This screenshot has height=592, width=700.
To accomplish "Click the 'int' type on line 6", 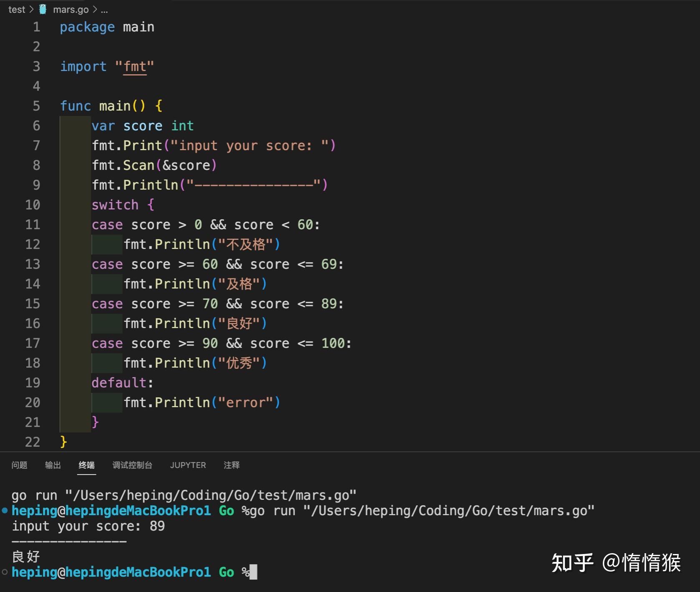I will pos(182,126).
